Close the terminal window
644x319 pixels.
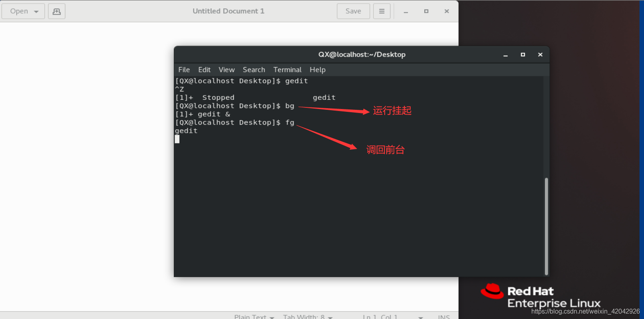tap(540, 55)
